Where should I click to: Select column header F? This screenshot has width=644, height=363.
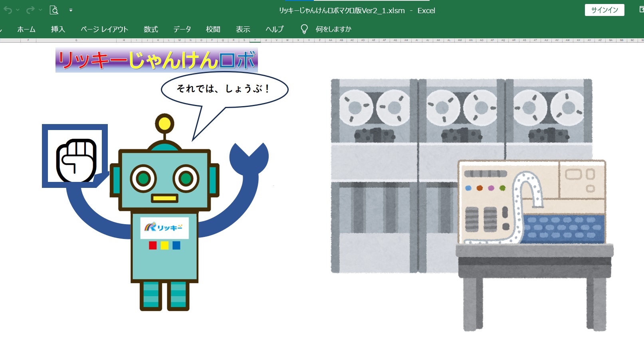(x=28, y=40)
